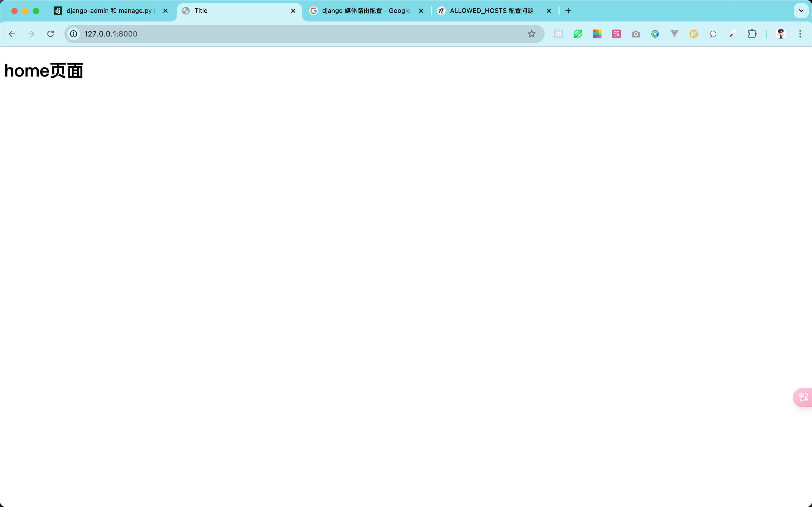The image size is (812, 507).
Task: Go back to the previous page
Action: click(x=12, y=34)
